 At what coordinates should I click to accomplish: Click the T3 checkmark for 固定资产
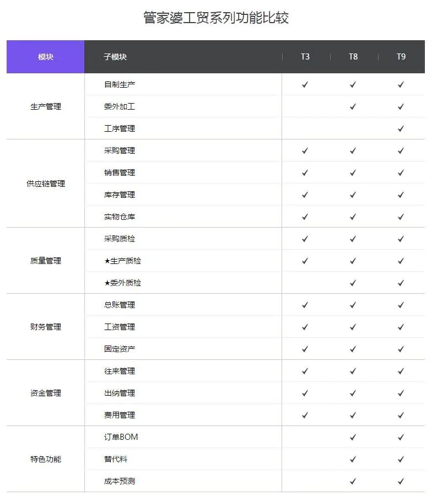click(x=305, y=349)
